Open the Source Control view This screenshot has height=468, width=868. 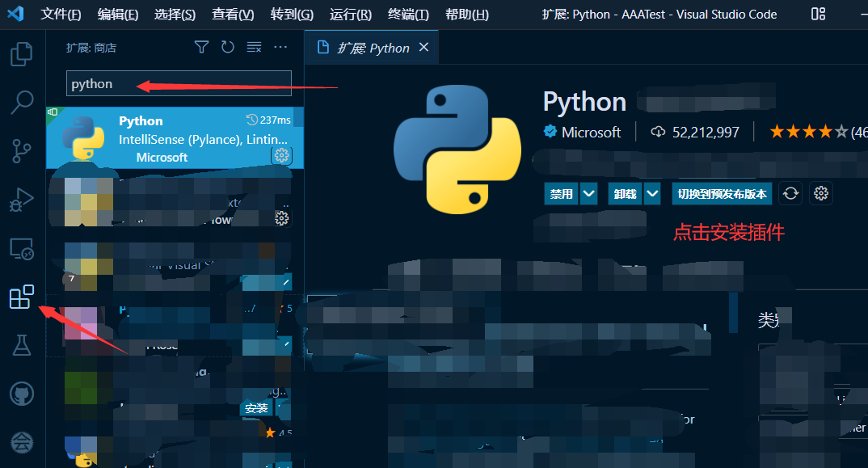point(22,150)
